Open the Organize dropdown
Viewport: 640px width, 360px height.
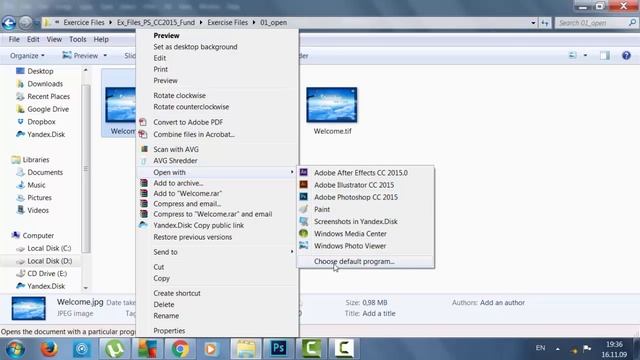(x=27, y=56)
